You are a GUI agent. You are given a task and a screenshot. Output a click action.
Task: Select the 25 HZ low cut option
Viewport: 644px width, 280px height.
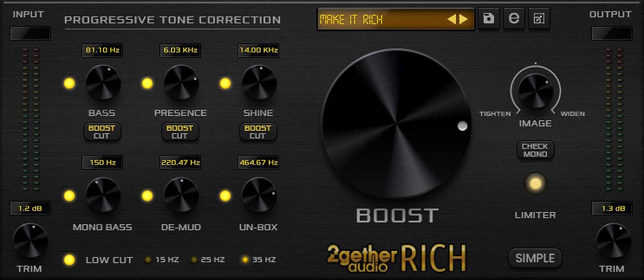click(x=208, y=260)
